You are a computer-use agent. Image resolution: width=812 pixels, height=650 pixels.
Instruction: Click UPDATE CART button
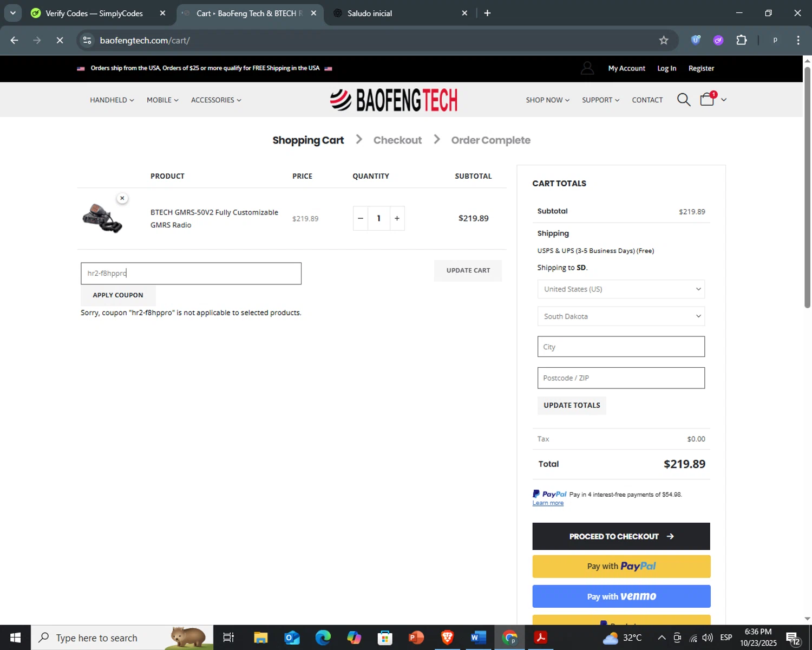(x=468, y=270)
